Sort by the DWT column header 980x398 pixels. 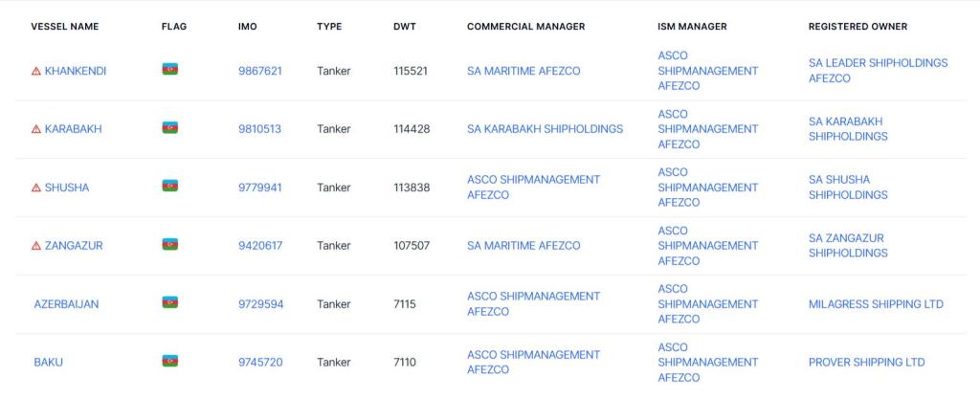[x=404, y=27]
